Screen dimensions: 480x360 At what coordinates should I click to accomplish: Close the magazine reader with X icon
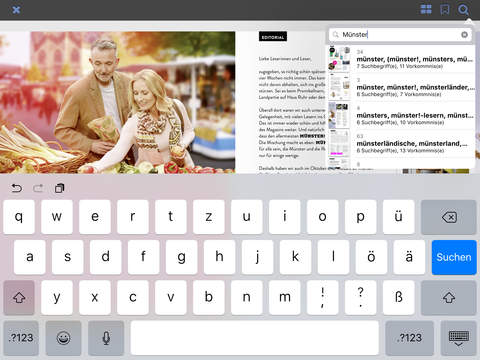(16, 10)
